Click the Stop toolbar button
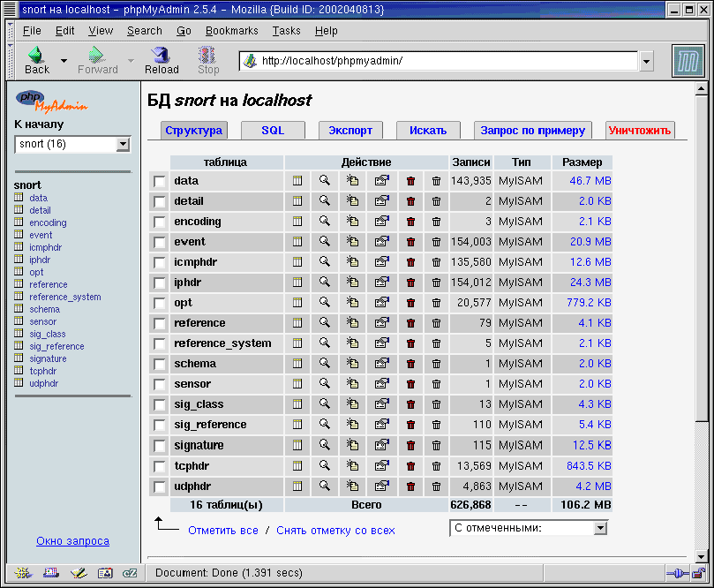Viewport: 714px width, 588px height. [208, 61]
